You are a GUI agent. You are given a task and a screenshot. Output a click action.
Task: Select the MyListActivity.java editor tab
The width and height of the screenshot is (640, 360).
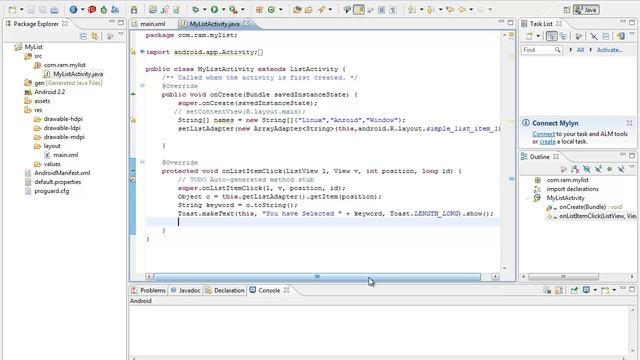[x=214, y=24]
